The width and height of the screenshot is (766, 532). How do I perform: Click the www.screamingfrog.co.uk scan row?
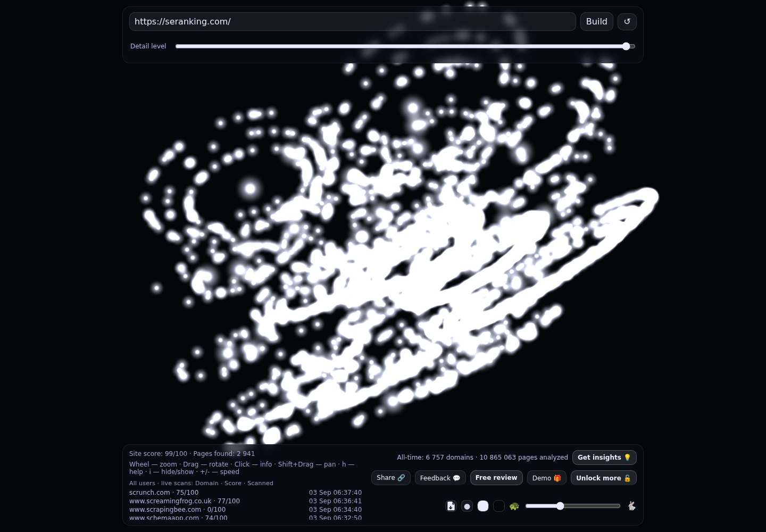pyautogui.click(x=245, y=501)
